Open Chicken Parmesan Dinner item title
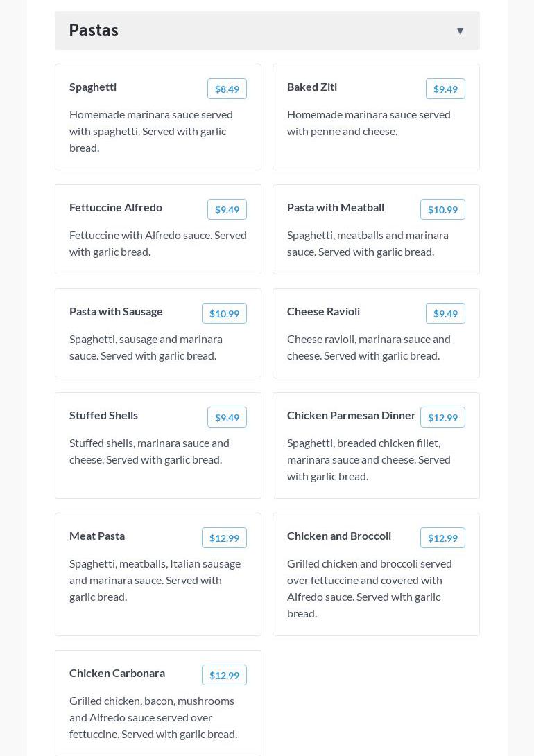The height and width of the screenshot is (756, 534). click(x=351, y=415)
